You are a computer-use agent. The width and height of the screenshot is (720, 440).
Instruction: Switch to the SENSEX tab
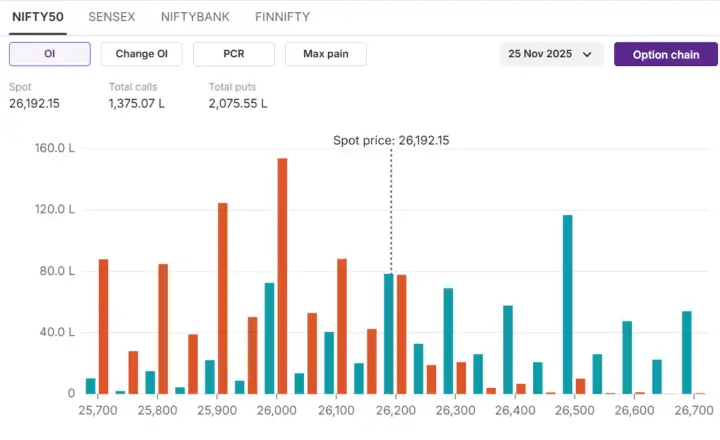pos(112,17)
